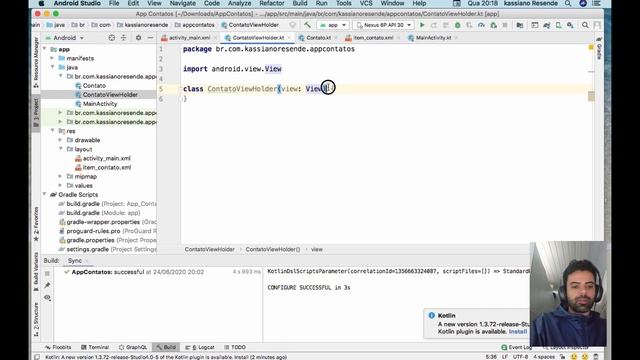The height and width of the screenshot is (360, 640).
Task: Hide the Project panel with the minus icon
Action: pos(150,38)
